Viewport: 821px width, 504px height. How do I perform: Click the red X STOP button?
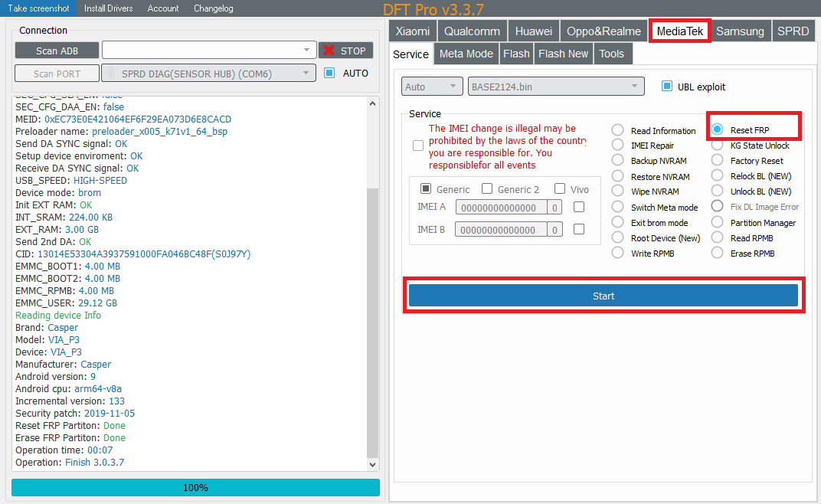(345, 51)
